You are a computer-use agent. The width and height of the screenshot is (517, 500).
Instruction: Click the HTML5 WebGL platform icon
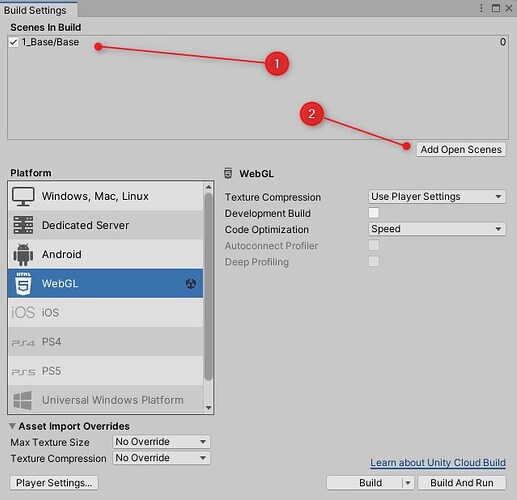click(23, 283)
